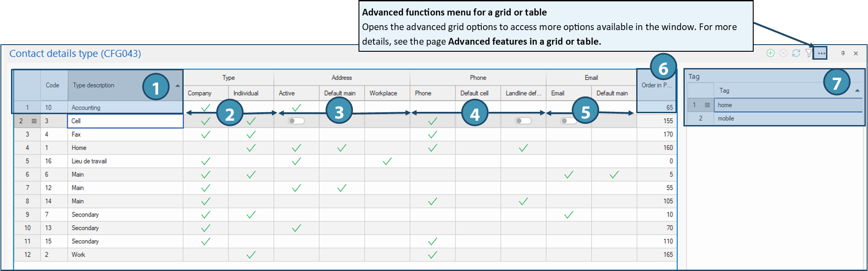Click the row handle icon beside Cell
Image resolution: width=868 pixels, height=271 pixels.
pyautogui.click(x=34, y=121)
